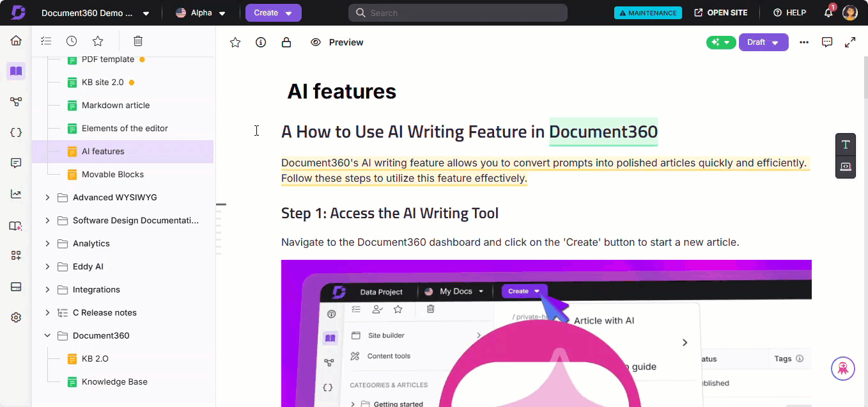Open the API documentation curly braces icon
868x407 pixels.
pyautogui.click(x=16, y=132)
